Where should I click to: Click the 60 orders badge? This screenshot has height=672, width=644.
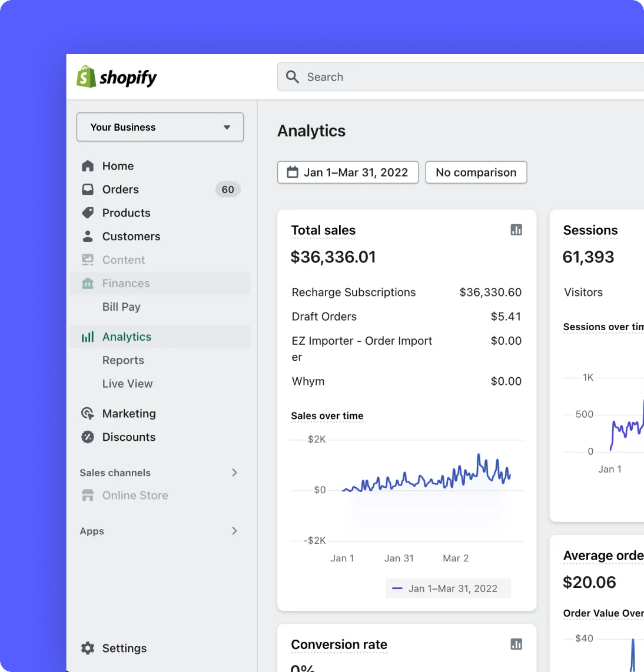coord(228,189)
